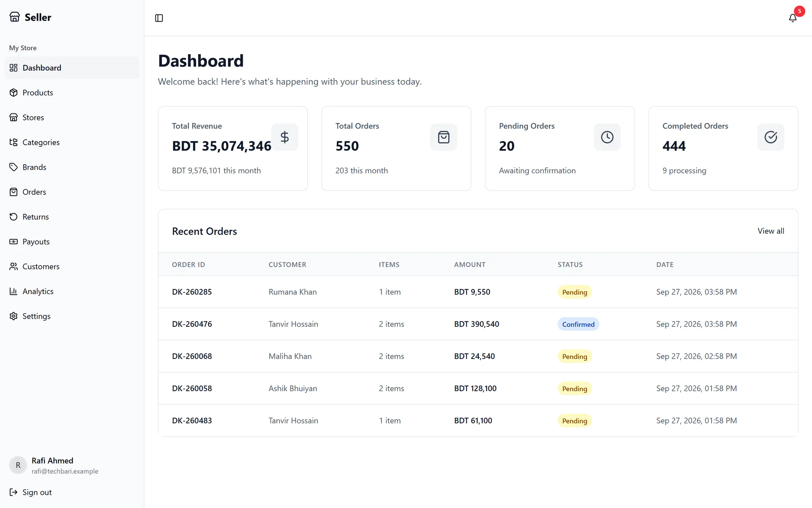
Task: Open the notifications bell
Action: pyautogui.click(x=793, y=18)
